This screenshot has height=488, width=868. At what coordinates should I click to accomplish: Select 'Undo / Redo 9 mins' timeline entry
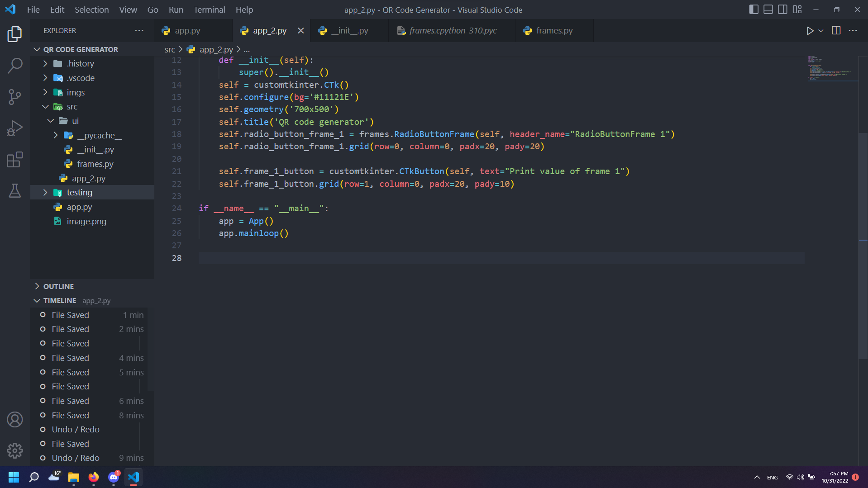(92, 458)
